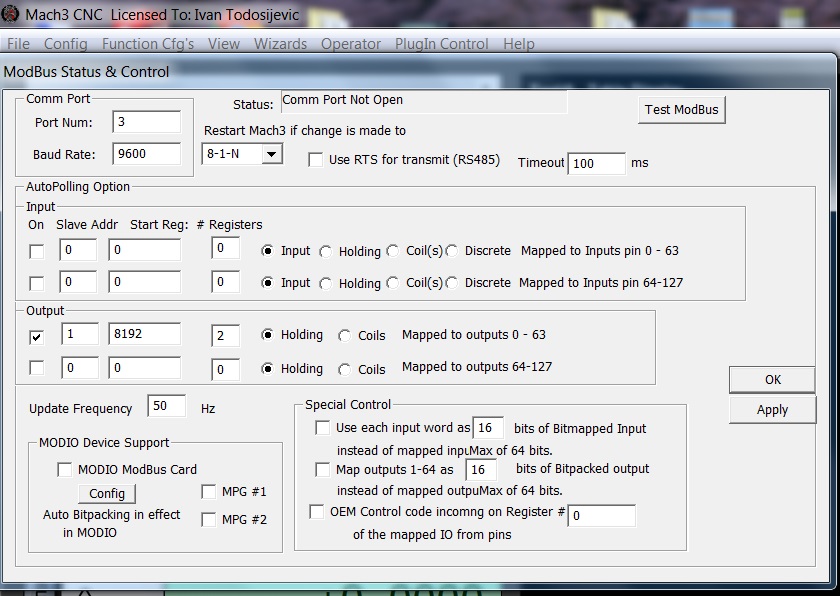840x596 pixels.
Task: Select Coil(s) radio for Inputs pin 0 - 63
Action: click(393, 251)
